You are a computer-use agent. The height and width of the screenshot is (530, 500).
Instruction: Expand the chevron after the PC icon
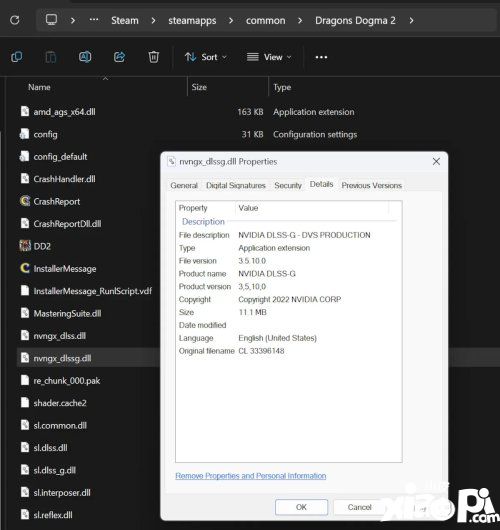(73, 21)
